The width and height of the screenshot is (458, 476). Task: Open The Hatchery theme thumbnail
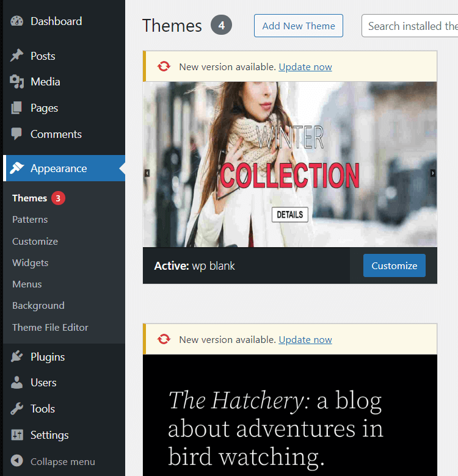290,415
